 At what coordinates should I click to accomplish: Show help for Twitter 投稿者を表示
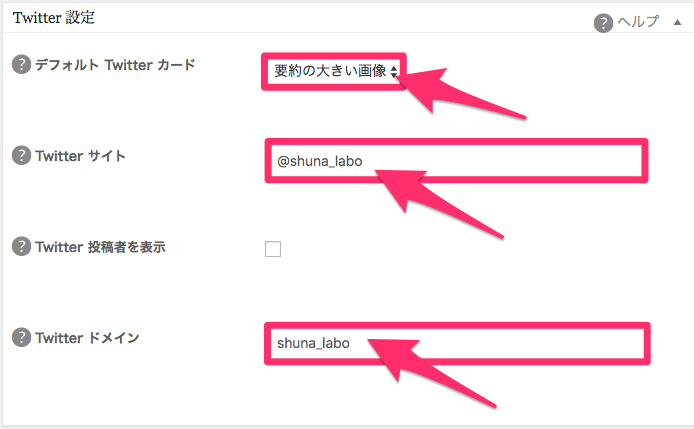[21, 246]
